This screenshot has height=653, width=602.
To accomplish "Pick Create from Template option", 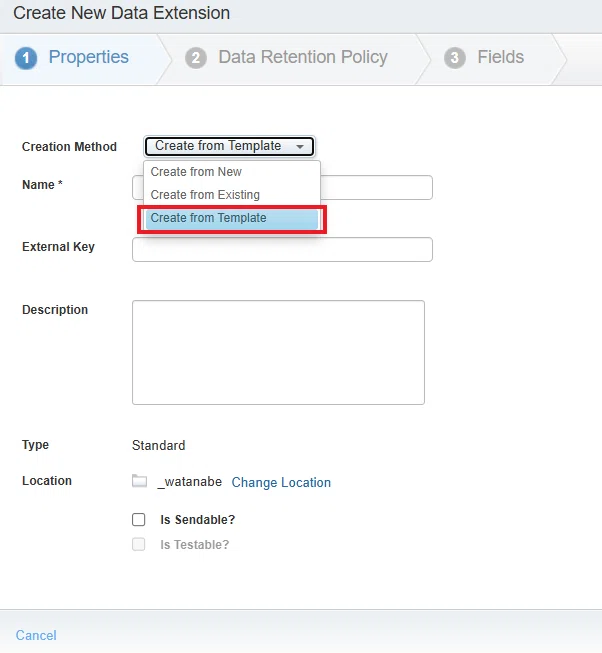I will pyautogui.click(x=232, y=218).
